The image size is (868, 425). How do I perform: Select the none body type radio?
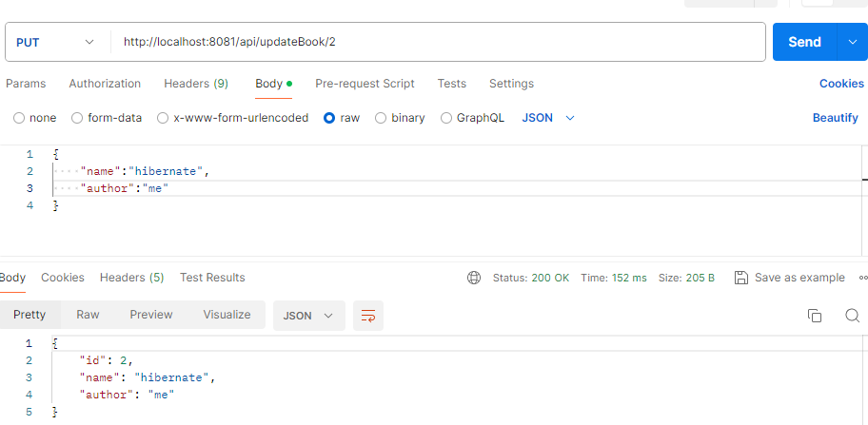[19, 118]
